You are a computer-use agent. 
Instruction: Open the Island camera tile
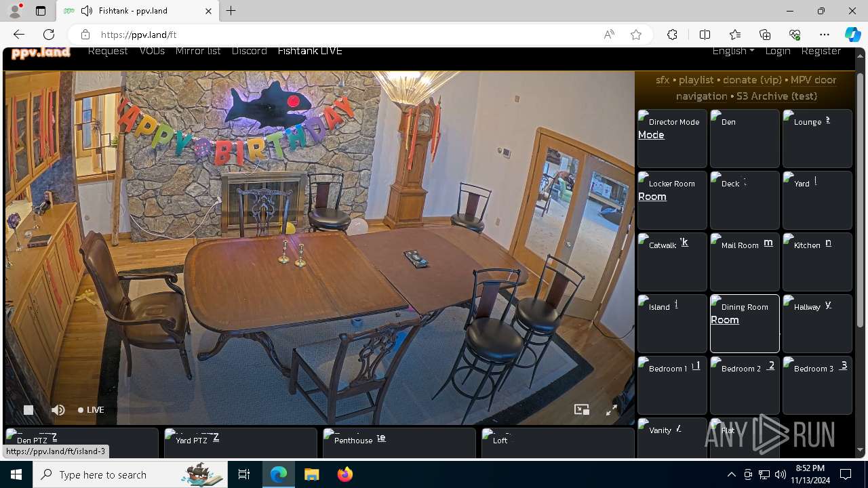(x=672, y=323)
